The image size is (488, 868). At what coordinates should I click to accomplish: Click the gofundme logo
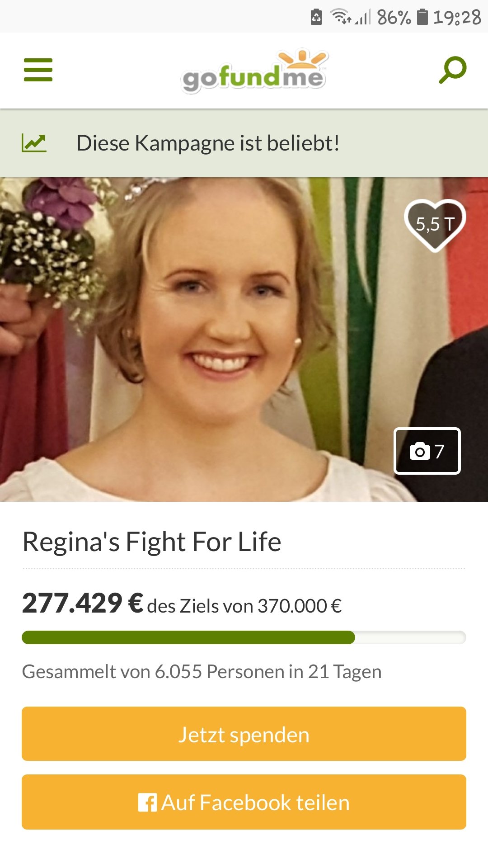coord(254,71)
